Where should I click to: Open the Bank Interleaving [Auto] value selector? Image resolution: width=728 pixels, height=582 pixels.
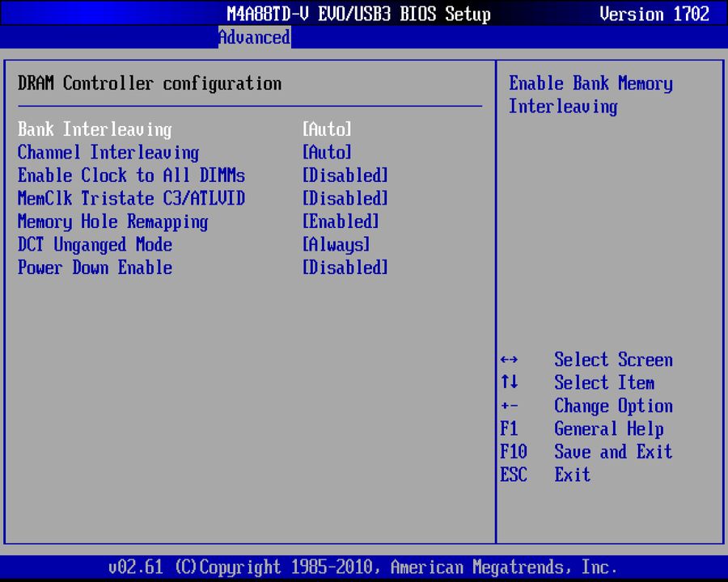point(327,129)
